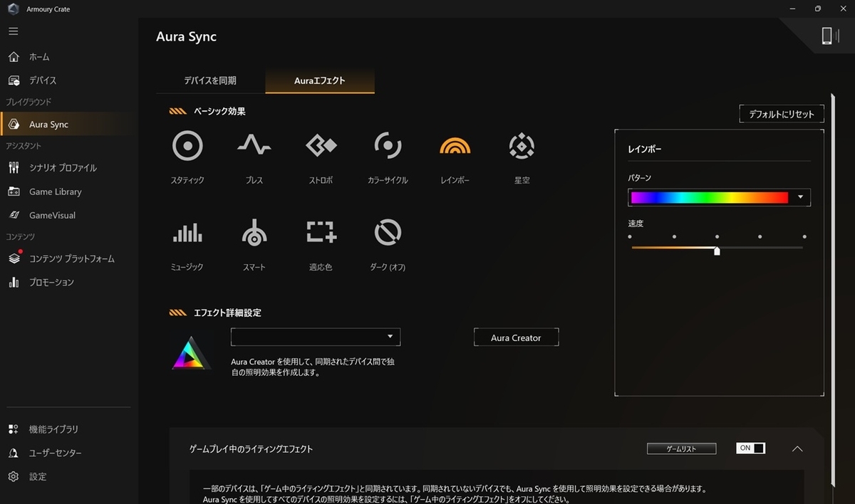Open プロモーション in sidebar
The width and height of the screenshot is (855, 504).
69,283
